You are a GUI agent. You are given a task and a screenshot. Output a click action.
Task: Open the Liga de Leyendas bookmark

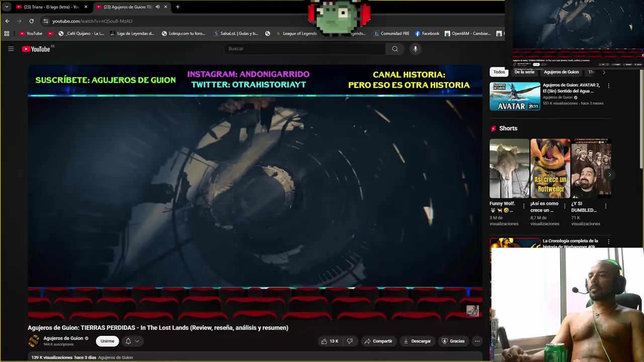pos(132,34)
